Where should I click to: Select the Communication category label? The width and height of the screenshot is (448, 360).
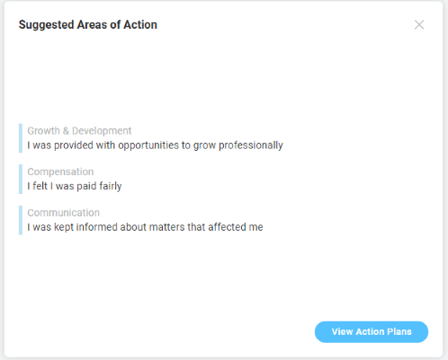click(x=63, y=213)
